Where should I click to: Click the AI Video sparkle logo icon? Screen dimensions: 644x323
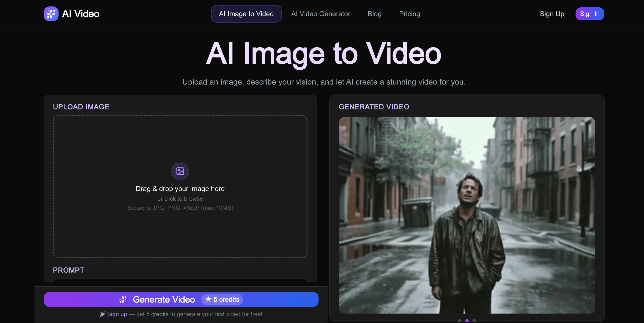pyautogui.click(x=51, y=14)
